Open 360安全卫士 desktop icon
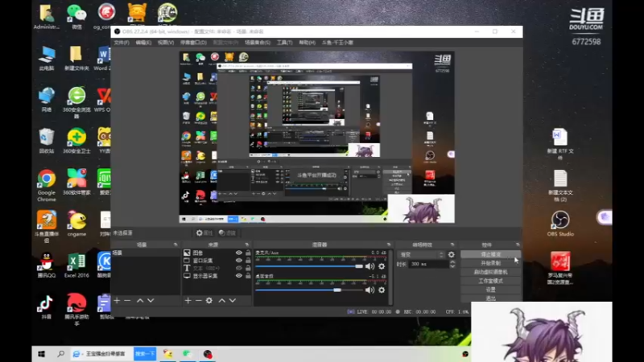The width and height of the screenshot is (644, 362). click(76, 141)
